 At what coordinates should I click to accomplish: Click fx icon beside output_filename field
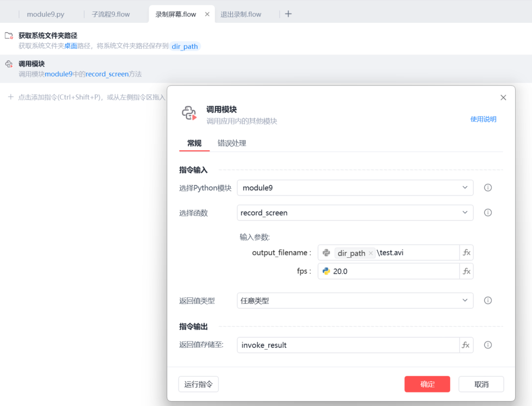click(x=466, y=253)
